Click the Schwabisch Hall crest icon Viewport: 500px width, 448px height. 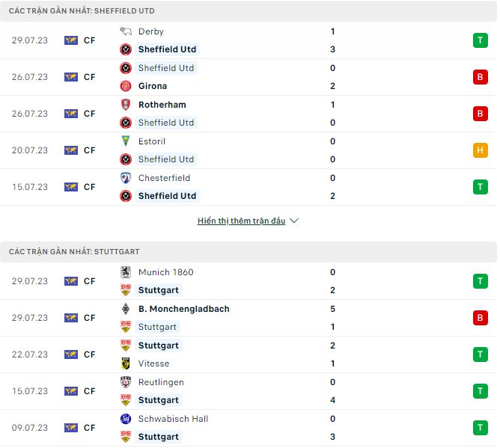(x=126, y=419)
